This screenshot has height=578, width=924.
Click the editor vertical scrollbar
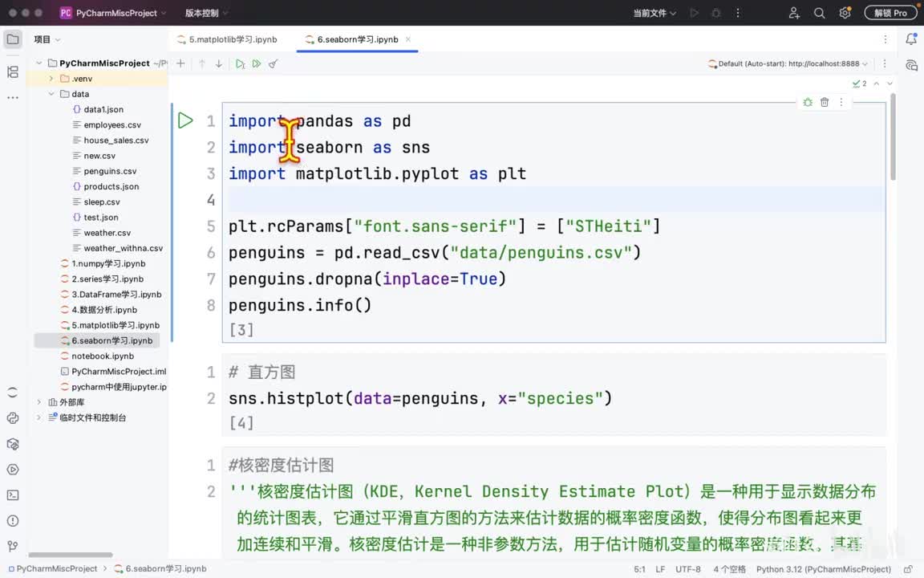[x=893, y=136]
